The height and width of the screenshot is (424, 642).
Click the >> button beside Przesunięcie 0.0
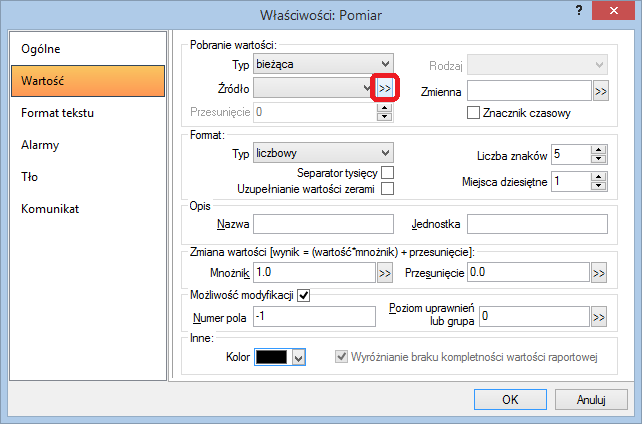pos(599,273)
